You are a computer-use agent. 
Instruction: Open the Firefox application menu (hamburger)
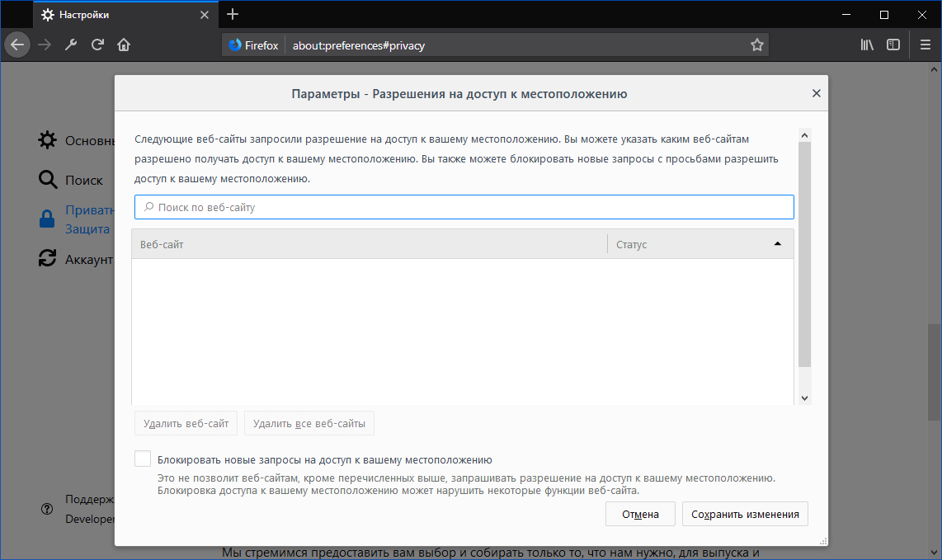[926, 45]
